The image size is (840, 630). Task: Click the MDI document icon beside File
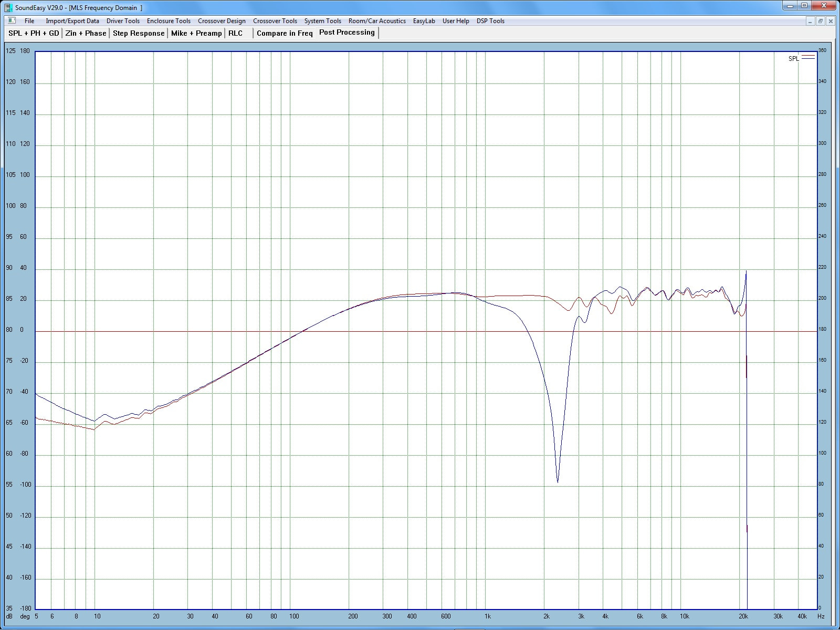coord(11,21)
